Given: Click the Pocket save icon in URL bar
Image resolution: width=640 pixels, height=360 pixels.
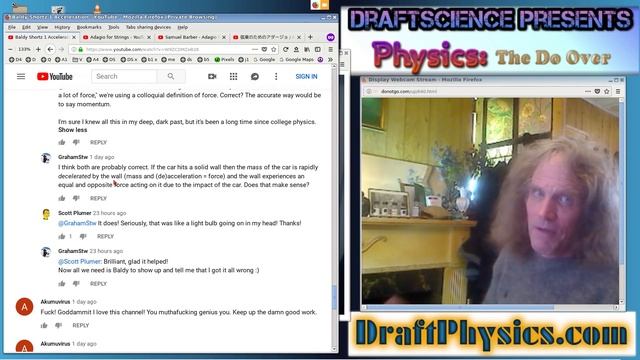Looking at the screenshot, I should coord(264,49).
